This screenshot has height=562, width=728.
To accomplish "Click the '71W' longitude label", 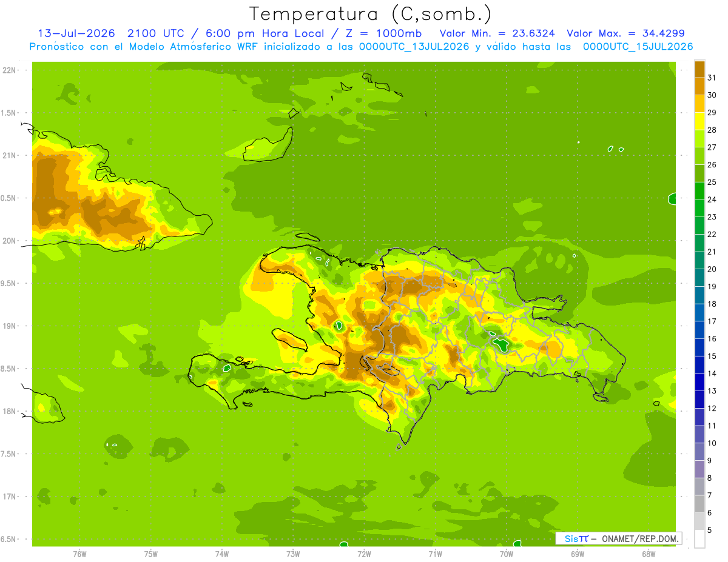I will coord(435,554).
